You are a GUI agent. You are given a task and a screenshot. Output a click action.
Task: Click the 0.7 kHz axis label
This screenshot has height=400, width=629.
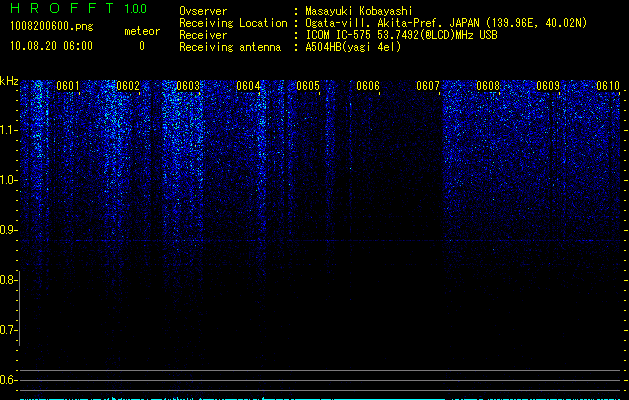pos(8,330)
